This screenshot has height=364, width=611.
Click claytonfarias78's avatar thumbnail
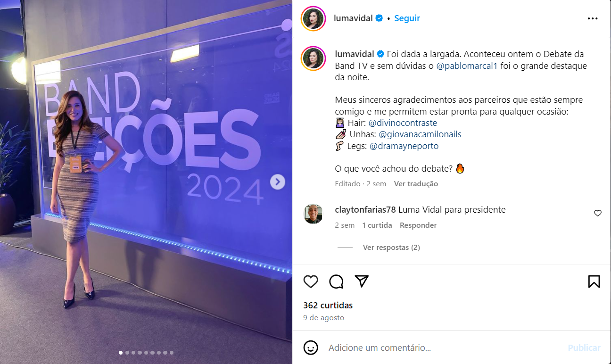click(313, 214)
